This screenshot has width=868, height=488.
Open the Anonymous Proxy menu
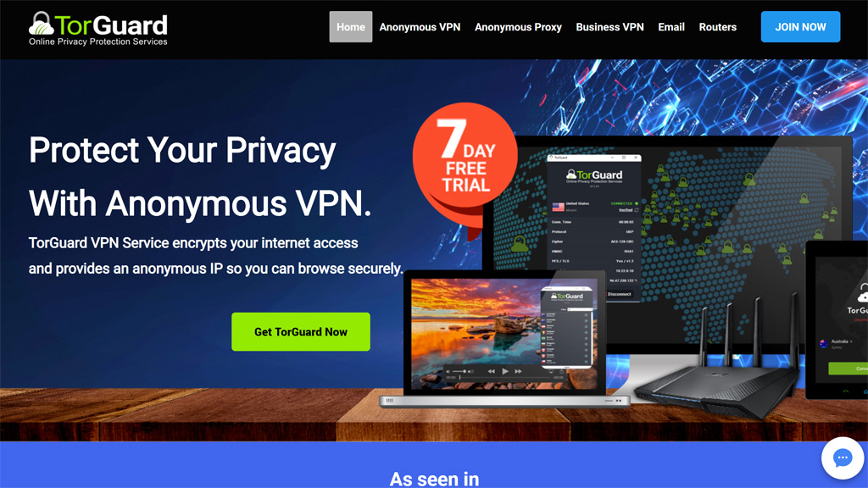click(518, 26)
